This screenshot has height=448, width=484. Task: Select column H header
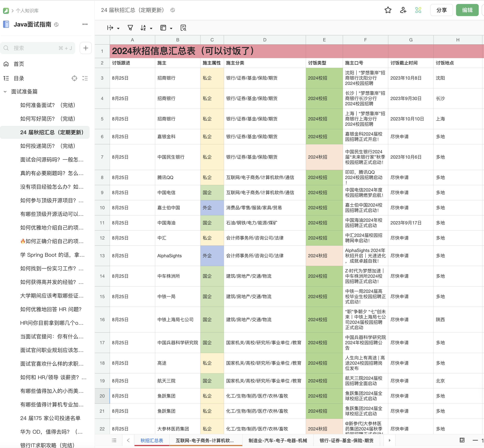[458, 40]
